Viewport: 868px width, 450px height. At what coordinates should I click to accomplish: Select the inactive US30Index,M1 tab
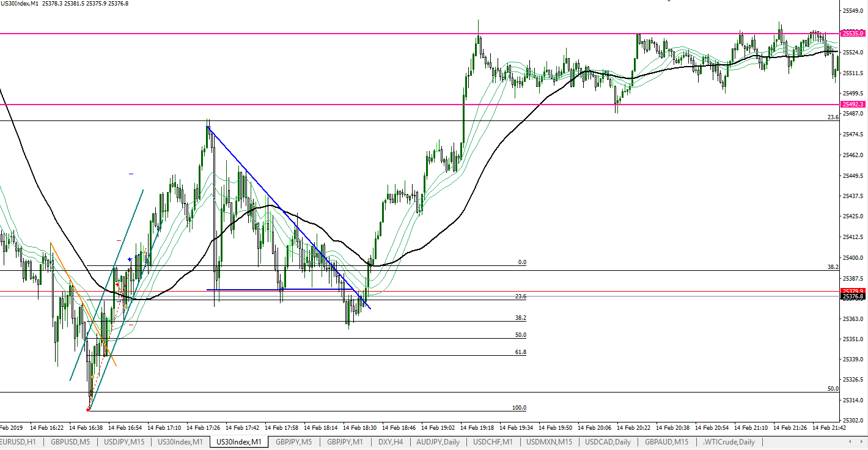180,442
